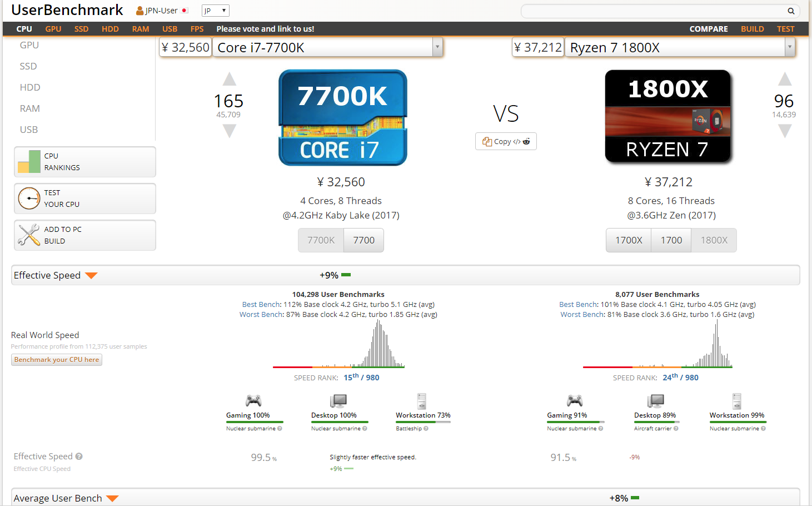812x506 pixels.
Task: Open the COMPARE page
Action: (x=709, y=29)
